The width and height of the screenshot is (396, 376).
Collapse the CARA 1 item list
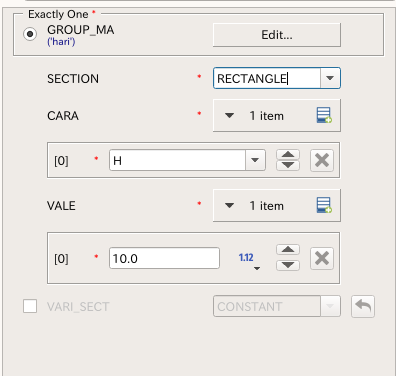pos(229,116)
